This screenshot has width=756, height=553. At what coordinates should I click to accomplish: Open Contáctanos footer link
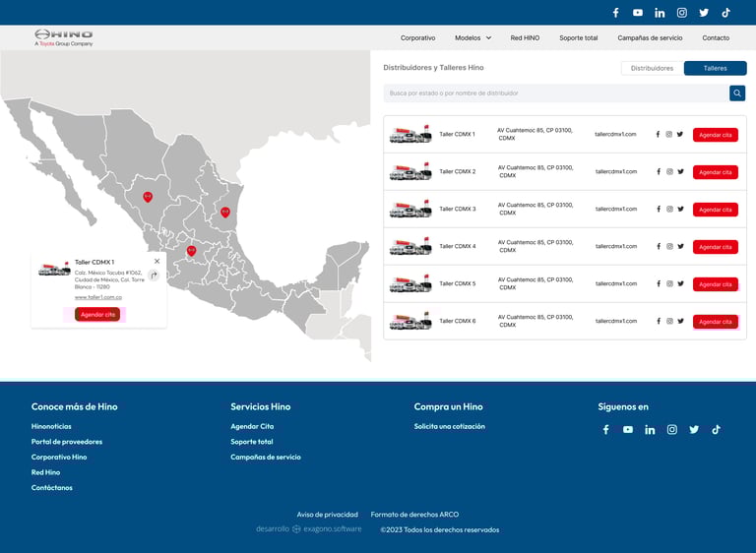[x=51, y=488]
